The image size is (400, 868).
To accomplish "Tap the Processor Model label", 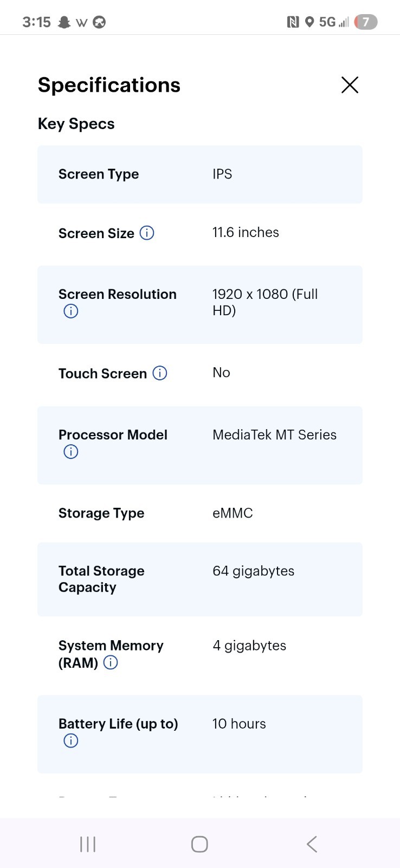I will [x=113, y=435].
